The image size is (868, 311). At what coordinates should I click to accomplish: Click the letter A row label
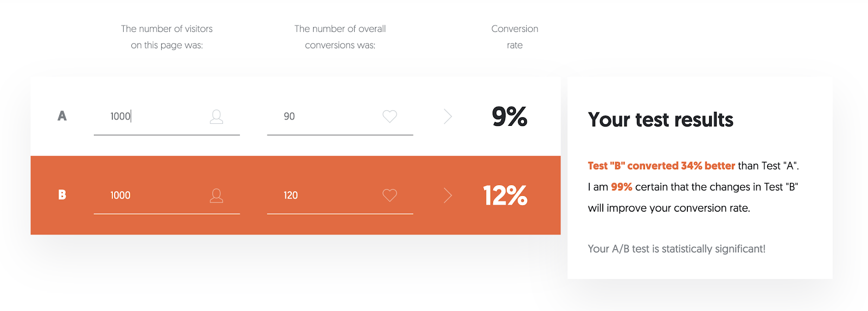62,116
